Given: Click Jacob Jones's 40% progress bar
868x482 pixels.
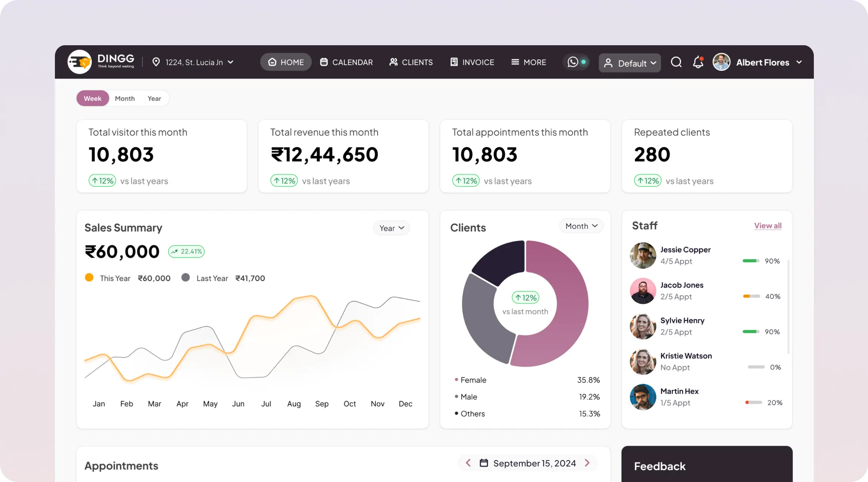Looking at the screenshot, I should click(751, 296).
